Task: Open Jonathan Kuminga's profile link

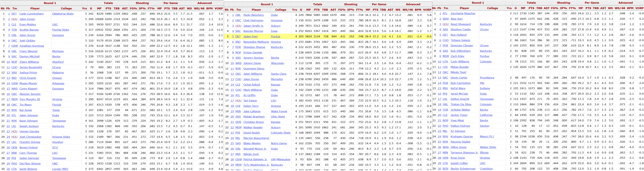Action: [32, 46]
